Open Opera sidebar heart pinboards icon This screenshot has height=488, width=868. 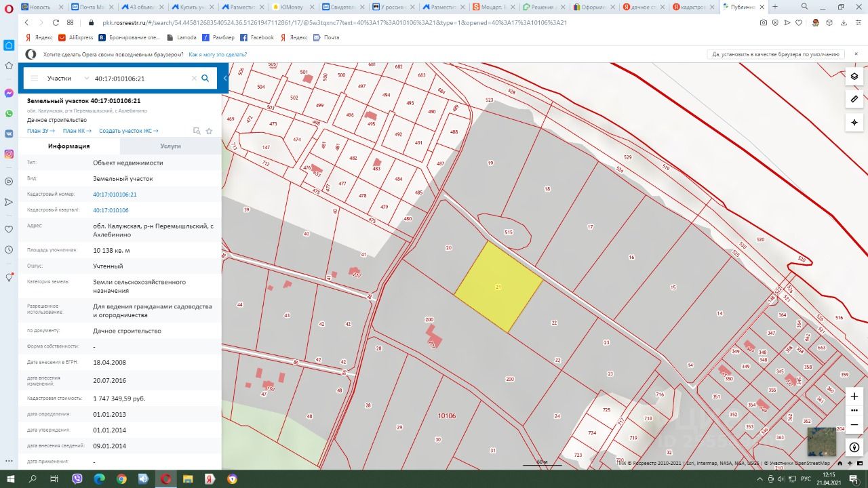(x=9, y=229)
